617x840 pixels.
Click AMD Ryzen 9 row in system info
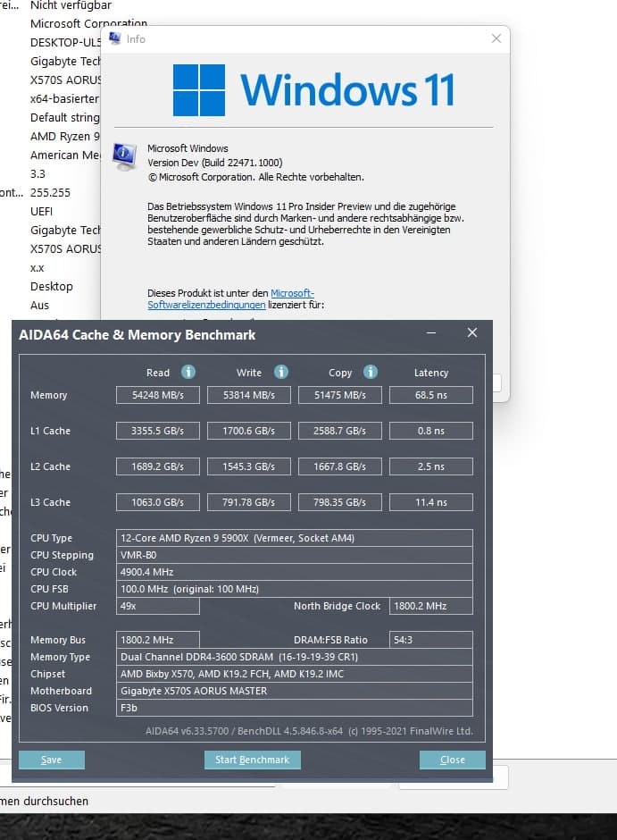(x=65, y=136)
